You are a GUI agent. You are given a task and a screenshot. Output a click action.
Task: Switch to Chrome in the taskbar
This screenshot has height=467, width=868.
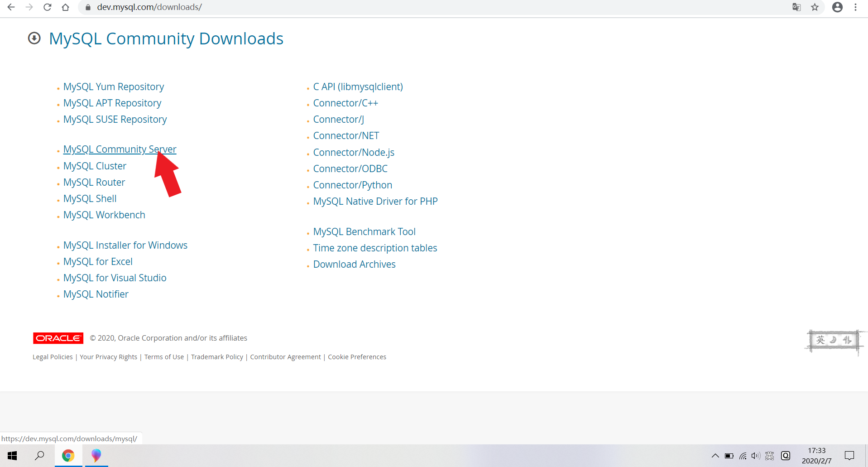[x=68, y=456]
